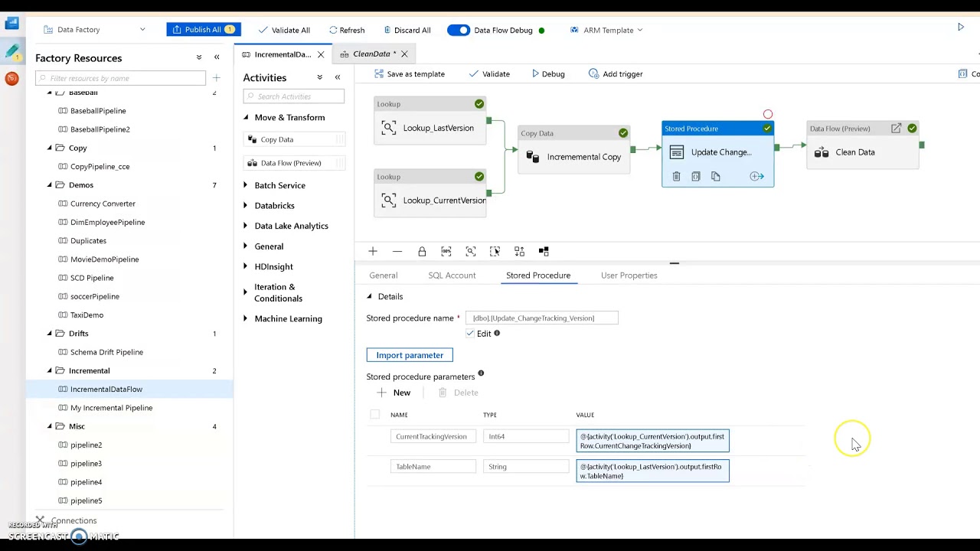980x551 pixels.
Task: Click Debug on pipeline toolbar
Action: (x=548, y=74)
